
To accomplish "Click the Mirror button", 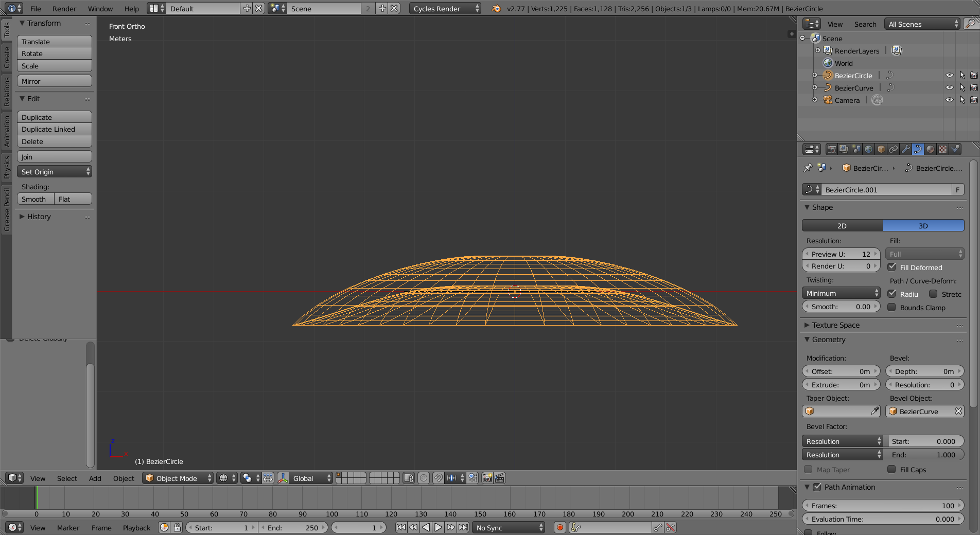I will tap(55, 81).
